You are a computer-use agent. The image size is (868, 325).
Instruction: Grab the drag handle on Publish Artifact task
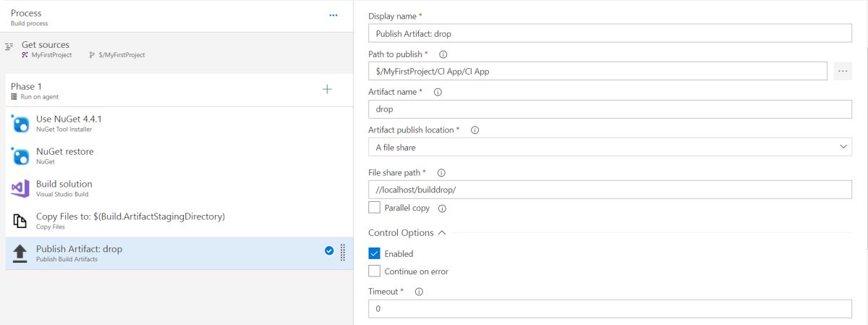pyautogui.click(x=343, y=252)
